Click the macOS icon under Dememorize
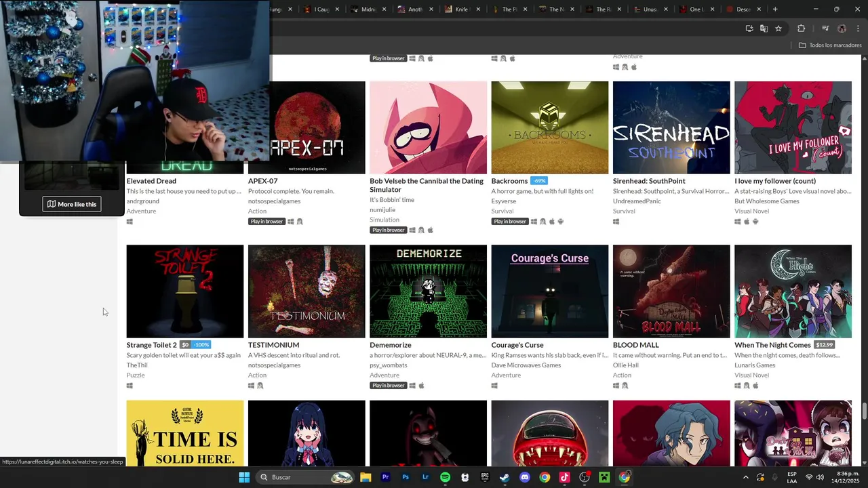Viewport: 868px width, 488px height. [421, 386]
